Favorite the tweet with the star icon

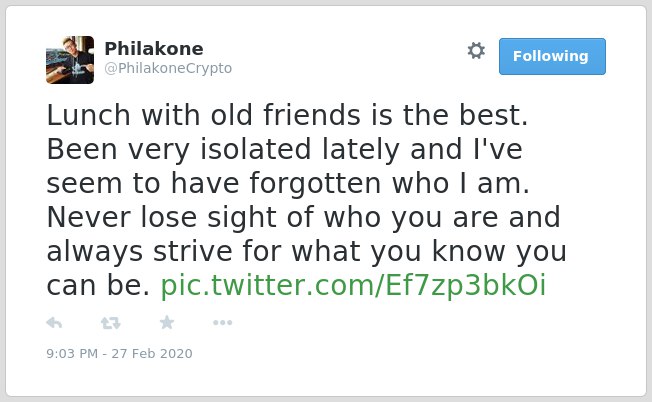click(167, 322)
